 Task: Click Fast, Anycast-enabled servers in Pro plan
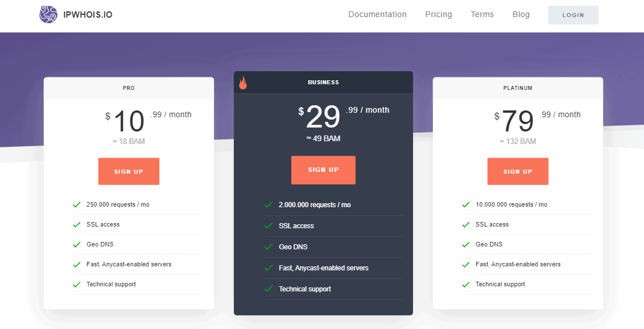point(129,265)
